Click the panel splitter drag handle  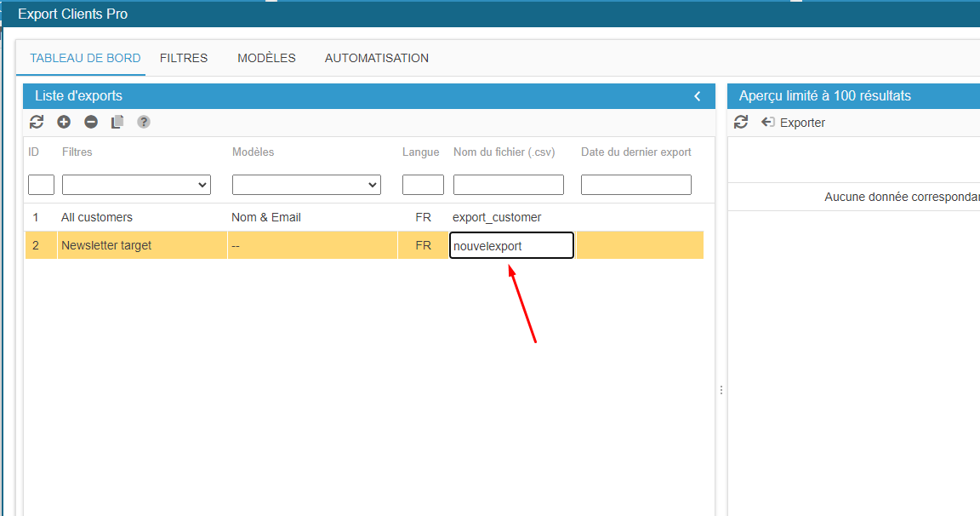click(x=721, y=390)
